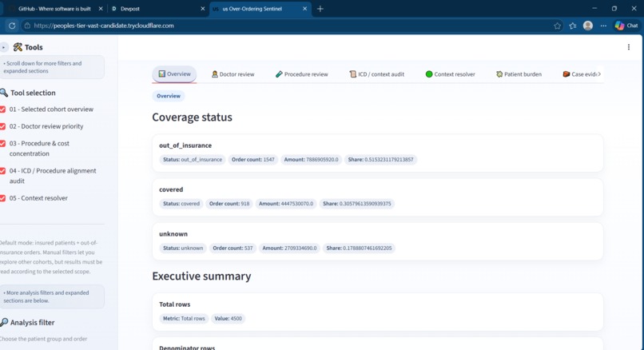Click the Tools hammer-and-wrench icon
644x350 pixels.
(18, 47)
